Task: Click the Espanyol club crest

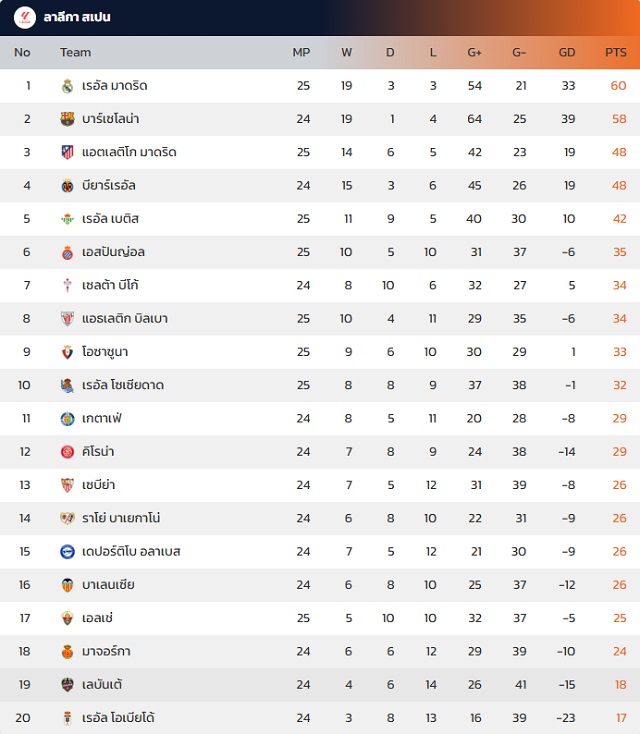Action: tap(67, 252)
